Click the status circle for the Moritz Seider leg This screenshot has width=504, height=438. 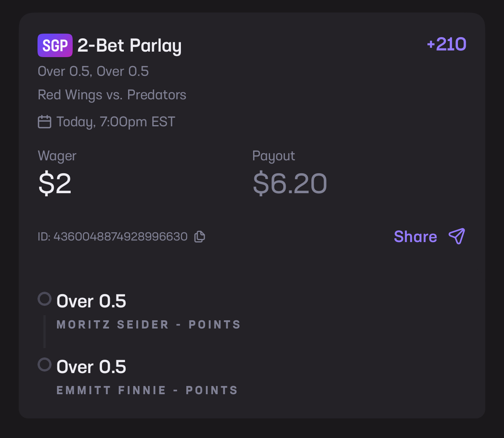(45, 299)
